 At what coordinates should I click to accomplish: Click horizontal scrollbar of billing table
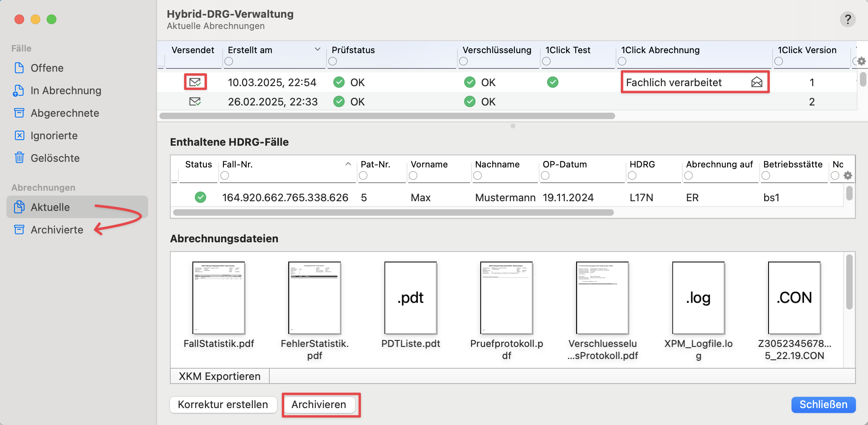(x=387, y=116)
